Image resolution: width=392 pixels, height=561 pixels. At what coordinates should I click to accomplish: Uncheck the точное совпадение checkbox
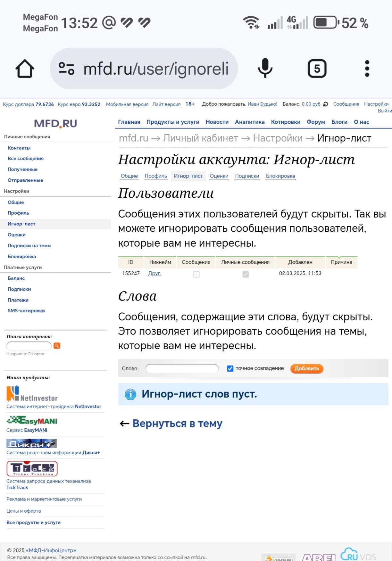[230, 368]
